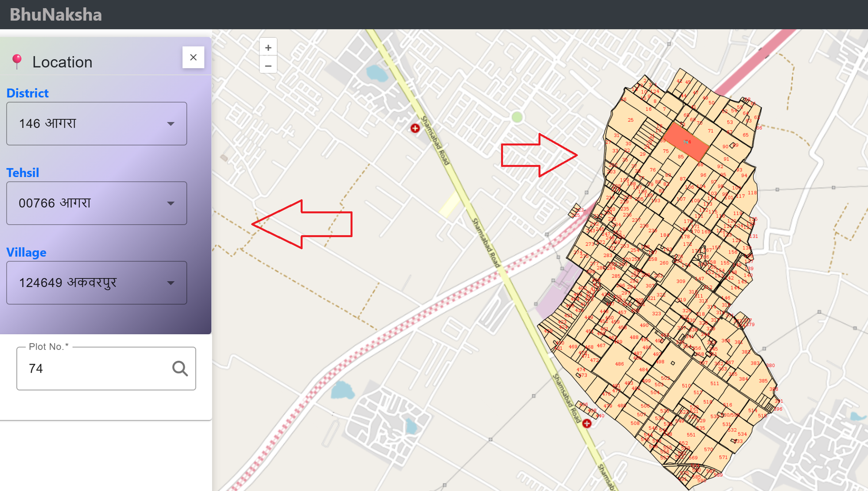Click the search magnifier in Plot No. field

[180, 369]
